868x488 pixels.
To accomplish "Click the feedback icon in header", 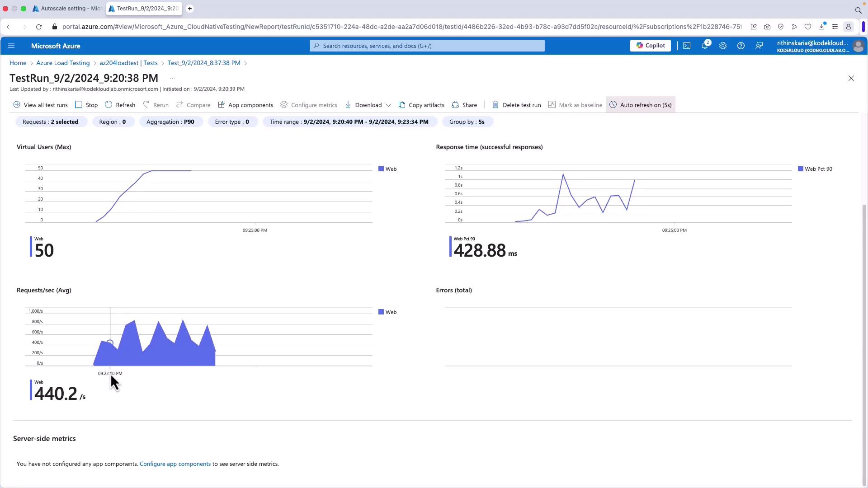I will 759,46.
